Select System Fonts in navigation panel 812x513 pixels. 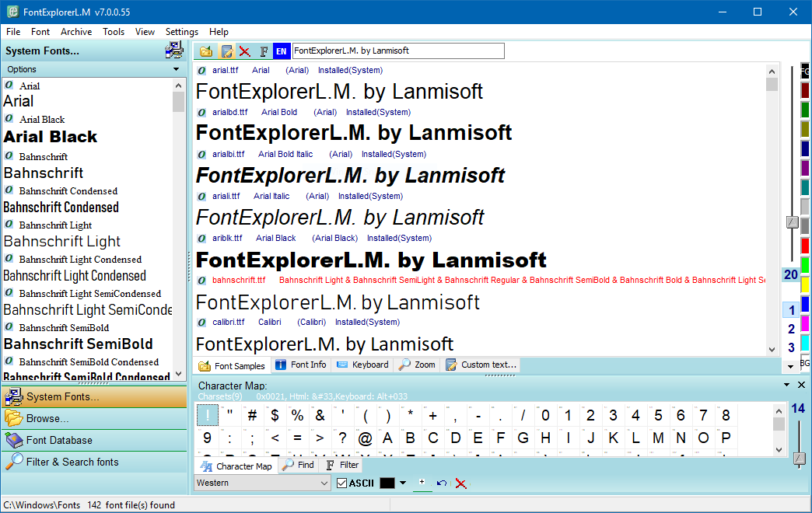click(x=94, y=396)
